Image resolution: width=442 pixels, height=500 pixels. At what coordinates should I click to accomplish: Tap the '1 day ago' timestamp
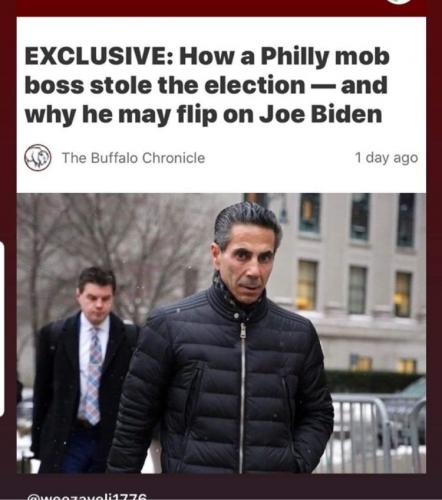click(x=386, y=158)
